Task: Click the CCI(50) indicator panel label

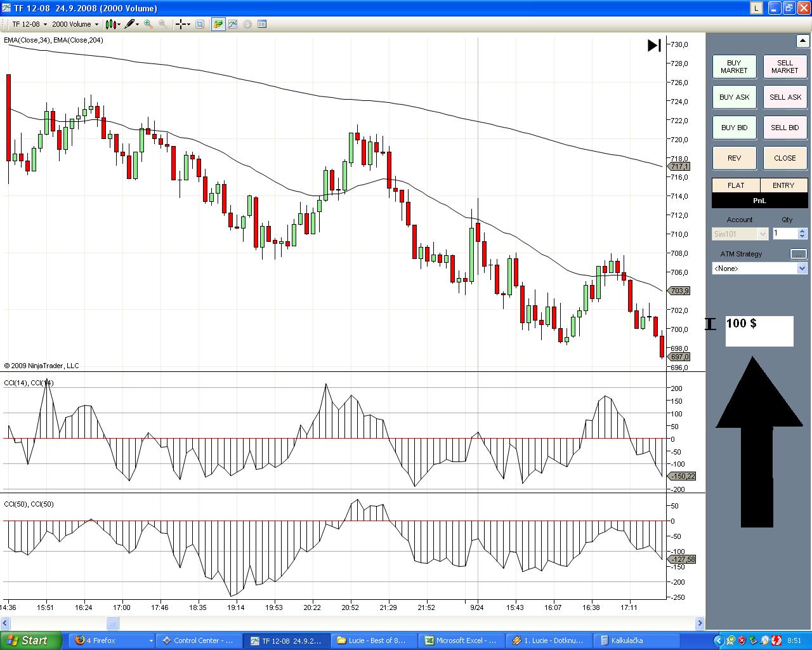Action: pyautogui.click(x=29, y=504)
